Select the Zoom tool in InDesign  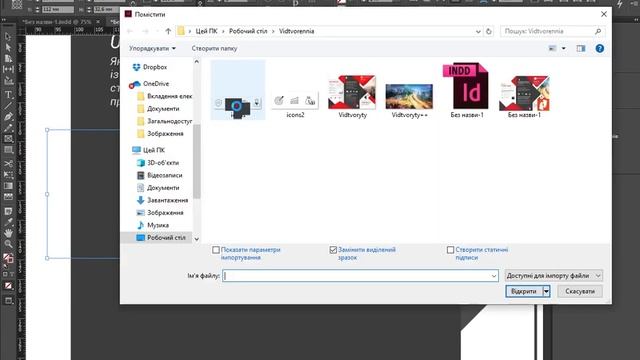[8, 244]
